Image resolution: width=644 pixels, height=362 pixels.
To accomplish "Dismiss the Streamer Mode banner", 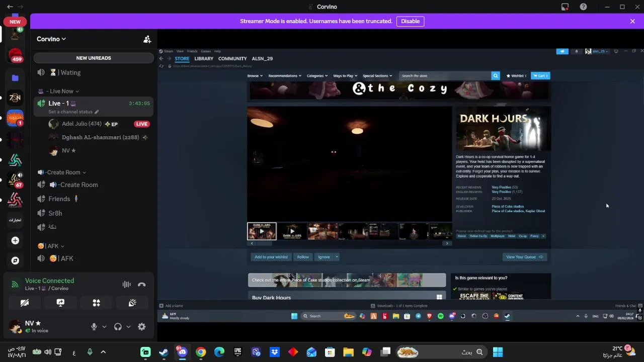I will (x=632, y=21).
